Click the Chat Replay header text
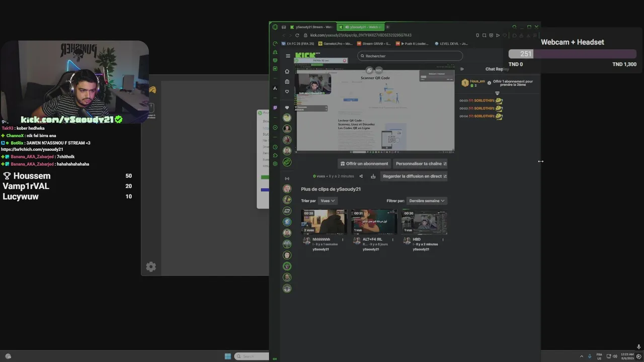The height and width of the screenshot is (362, 644). point(497,69)
